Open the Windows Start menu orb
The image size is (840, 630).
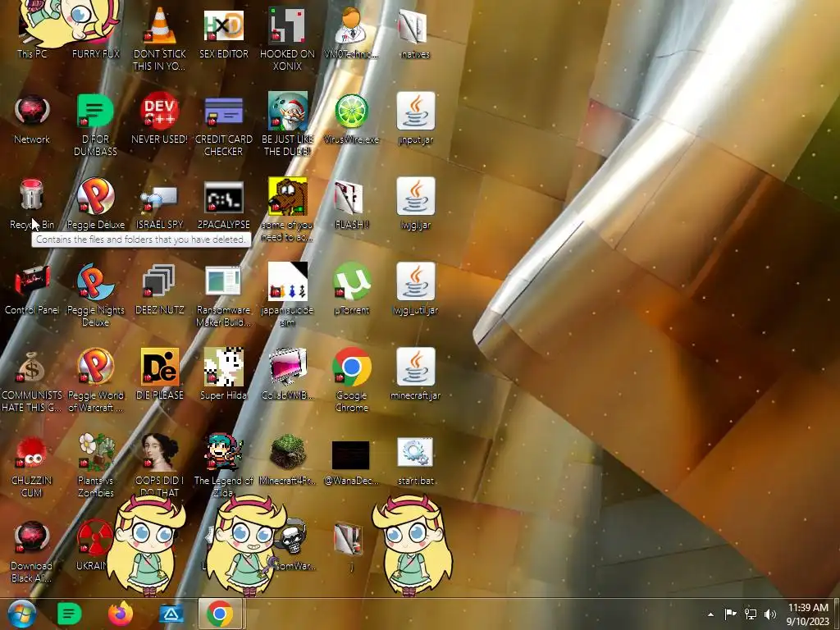coord(21,614)
